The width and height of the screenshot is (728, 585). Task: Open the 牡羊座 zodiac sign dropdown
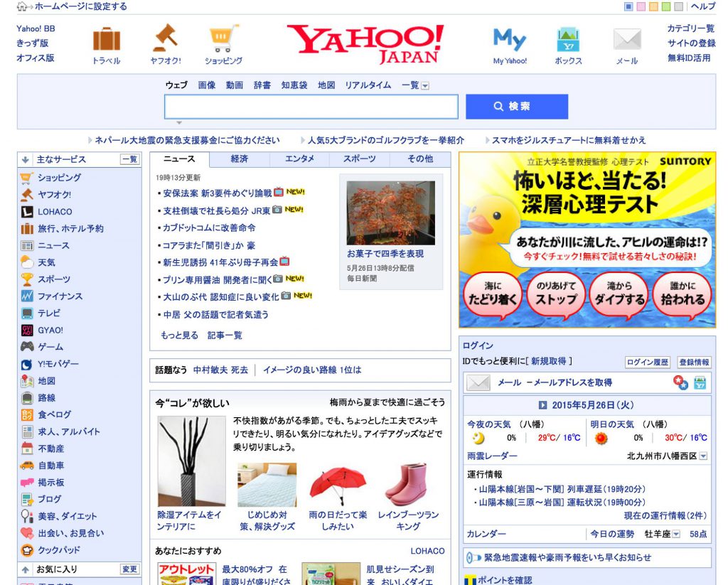tap(677, 534)
